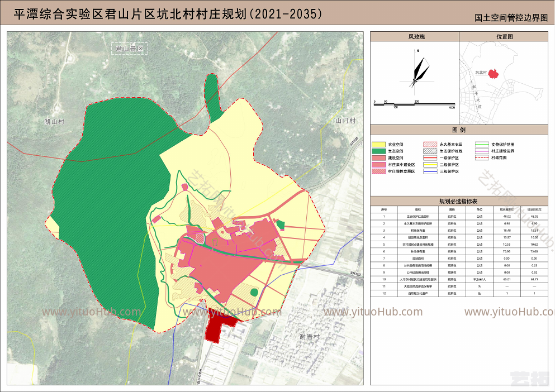Click the 村庄建设边界 legend label

(503, 151)
